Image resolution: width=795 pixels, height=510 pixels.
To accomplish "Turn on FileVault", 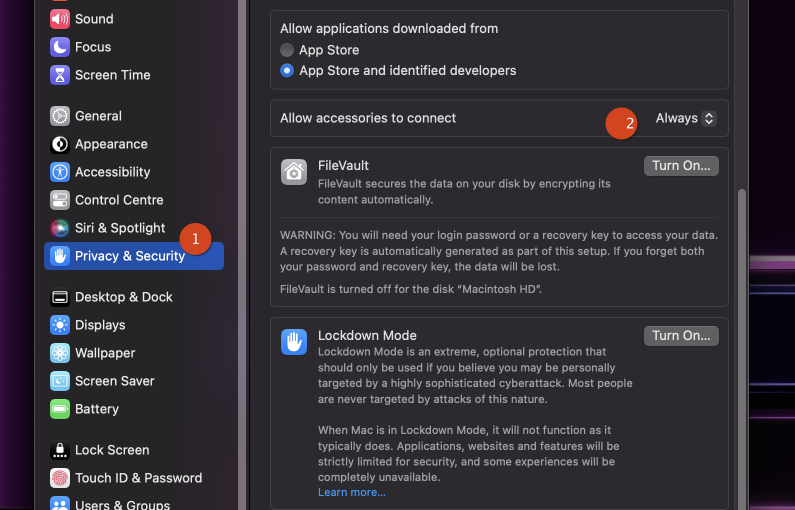I will [681, 166].
